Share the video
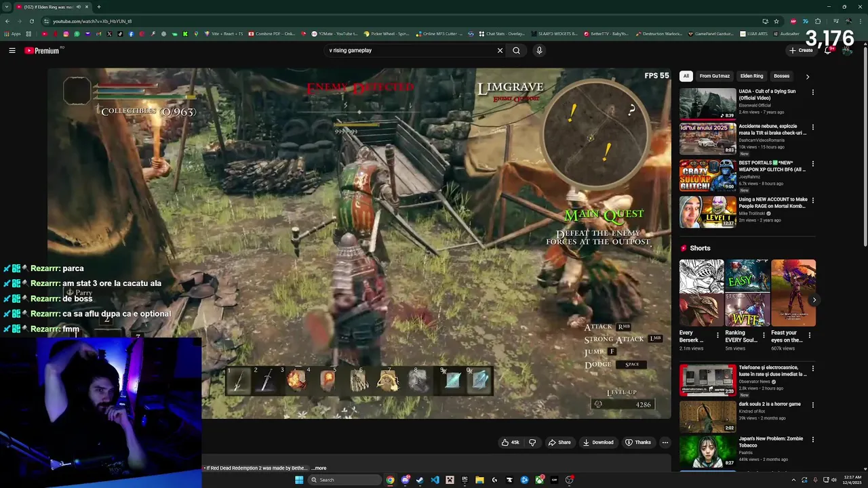Screen dimensions: 868x488 [559, 443]
